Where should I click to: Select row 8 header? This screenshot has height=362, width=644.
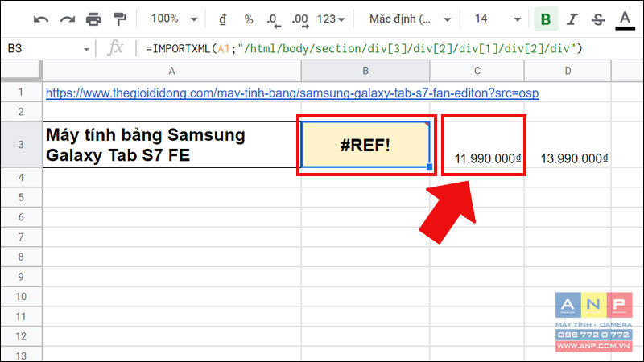pos(21,257)
